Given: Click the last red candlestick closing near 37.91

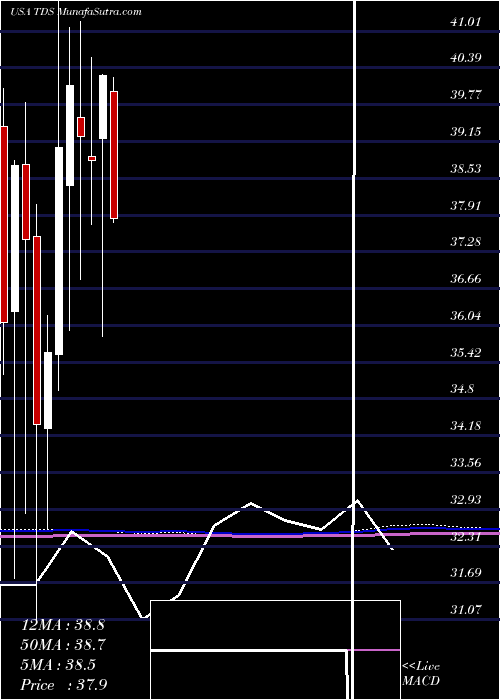Looking at the screenshot, I should tap(114, 155).
